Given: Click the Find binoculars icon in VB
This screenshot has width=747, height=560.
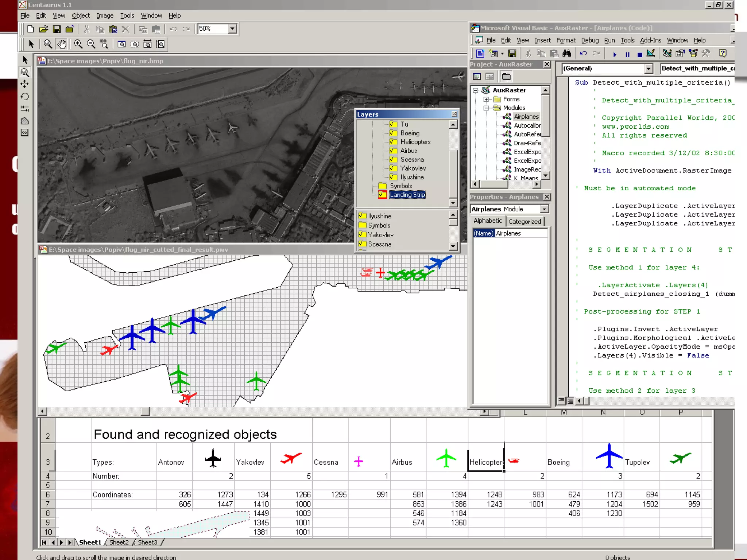Looking at the screenshot, I should tap(566, 54).
